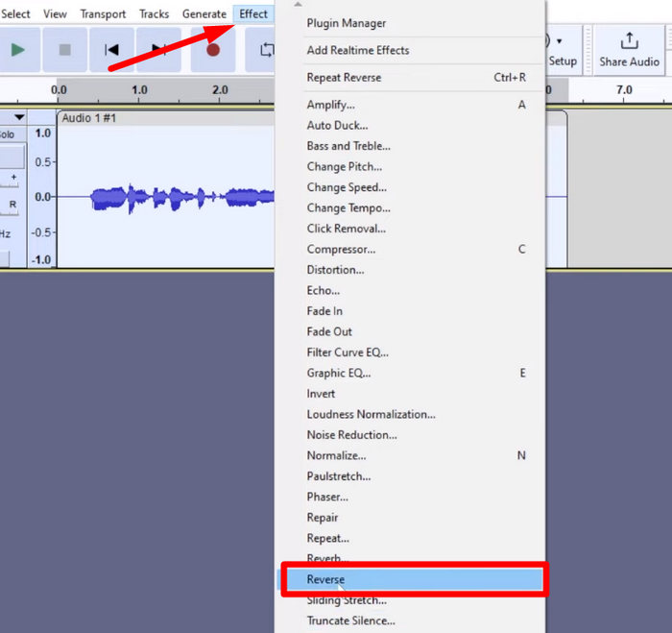Select the Change Tempo... effect

410,207
